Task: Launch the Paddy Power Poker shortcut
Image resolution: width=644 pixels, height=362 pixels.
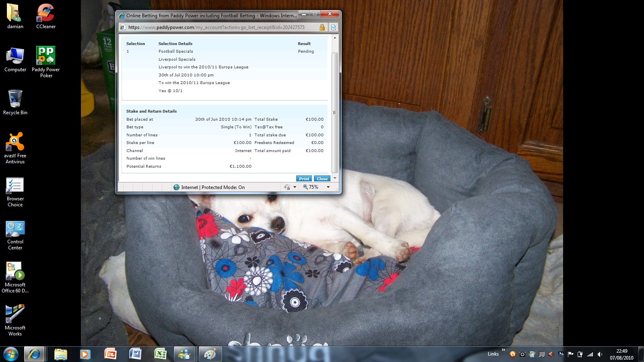Action: 46,62
